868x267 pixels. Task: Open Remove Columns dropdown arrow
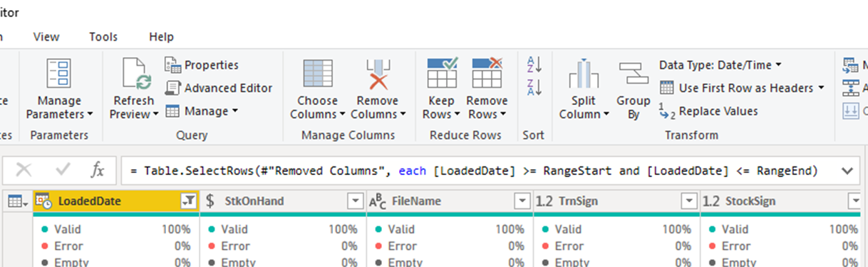click(403, 114)
